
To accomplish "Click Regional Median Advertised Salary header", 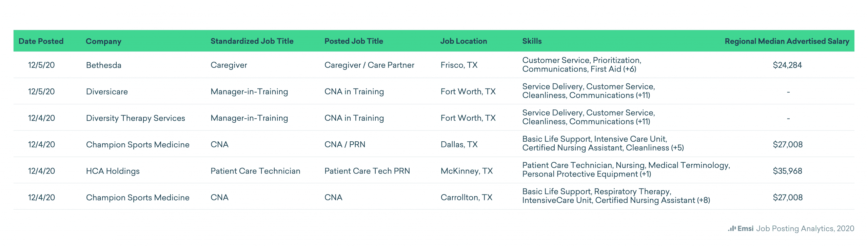I will pos(787,41).
